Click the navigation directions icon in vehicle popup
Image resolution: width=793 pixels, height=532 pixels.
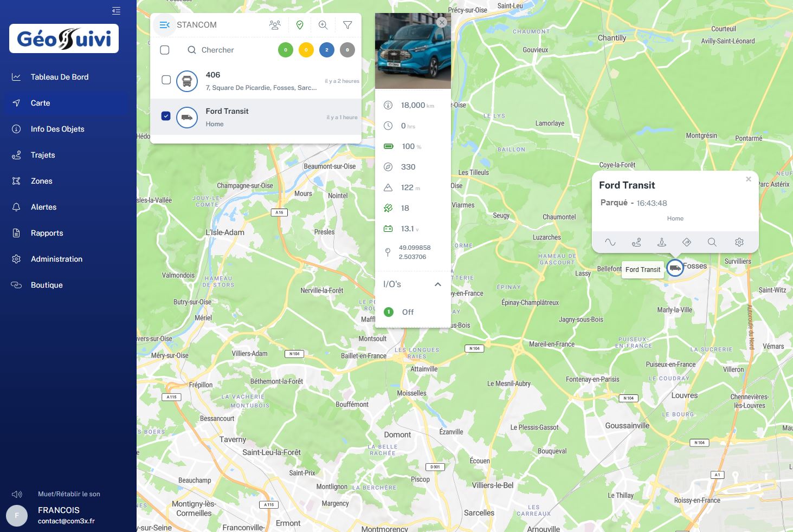pos(687,242)
